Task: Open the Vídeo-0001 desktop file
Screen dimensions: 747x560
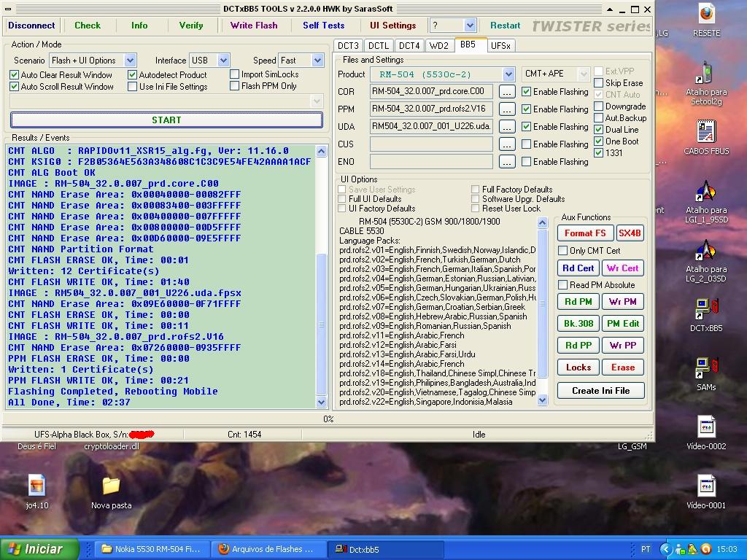Action: pos(706,492)
